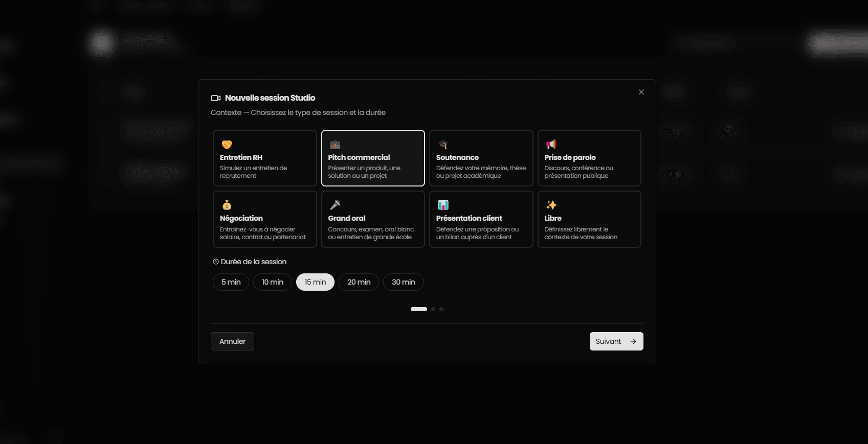This screenshot has height=444, width=868.
Task: Jump to the third step dot
Action: pos(441,309)
